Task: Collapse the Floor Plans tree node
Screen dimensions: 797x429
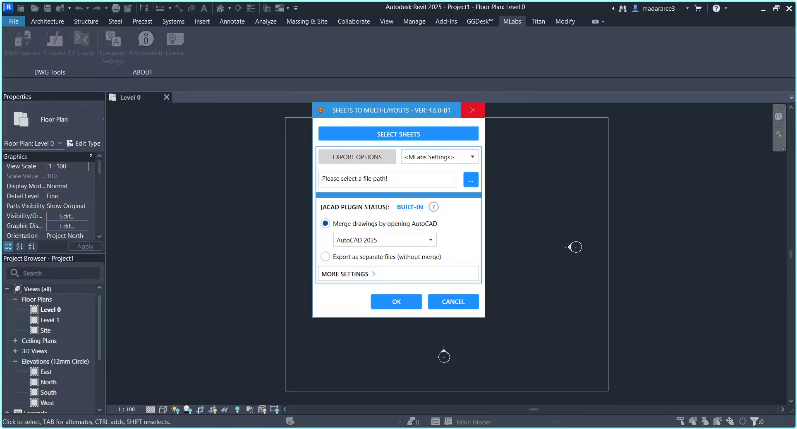Action: click(x=15, y=299)
